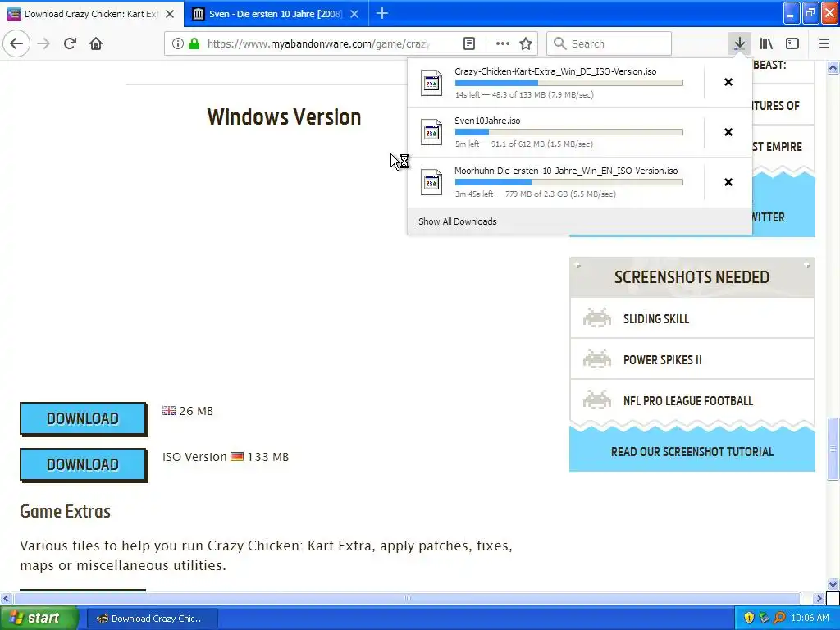Click the invader icon beside NFL PRO LEAGUE
840x630 pixels.
pos(597,399)
